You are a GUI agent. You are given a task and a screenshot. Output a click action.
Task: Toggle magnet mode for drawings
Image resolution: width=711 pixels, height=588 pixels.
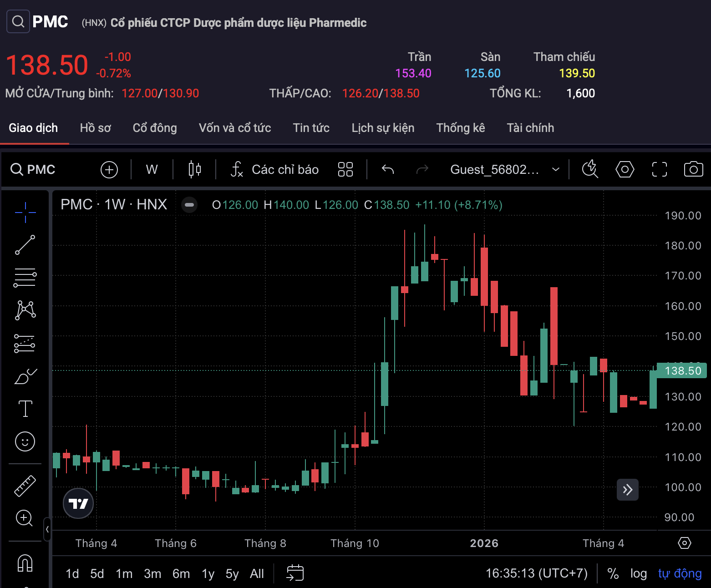(x=25, y=563)
